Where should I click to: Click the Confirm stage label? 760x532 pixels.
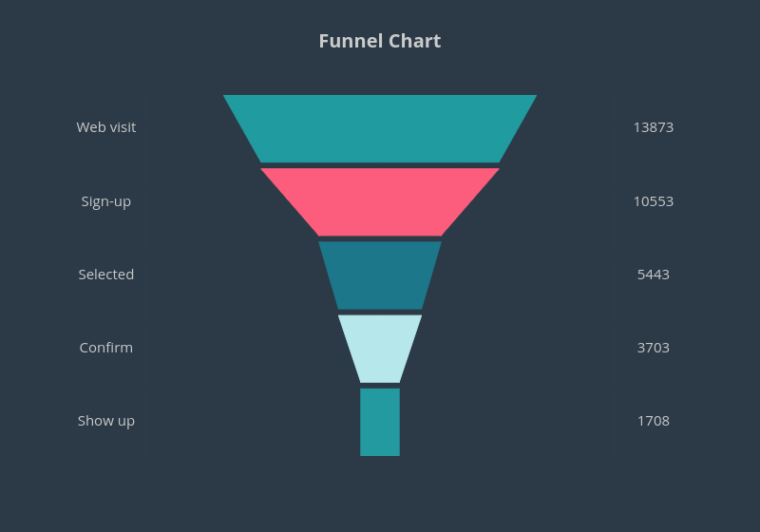click(x=106, y=348)
